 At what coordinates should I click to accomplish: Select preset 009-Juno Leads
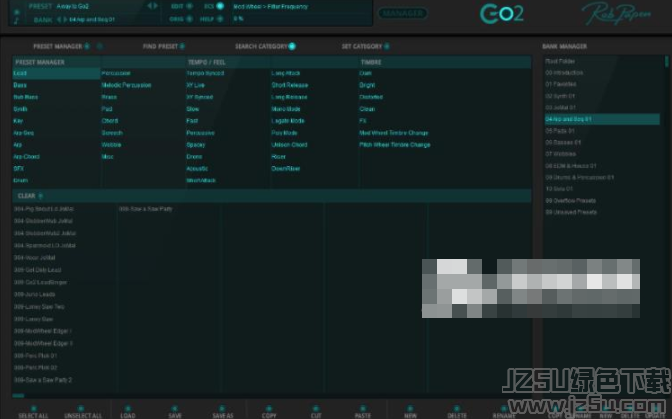click(34, 294)
